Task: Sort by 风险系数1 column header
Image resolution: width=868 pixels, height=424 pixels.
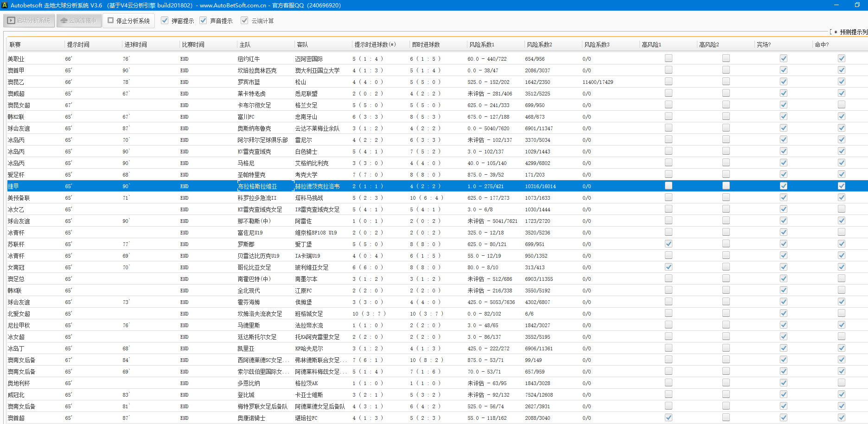Action: click(x=481, y=44)
